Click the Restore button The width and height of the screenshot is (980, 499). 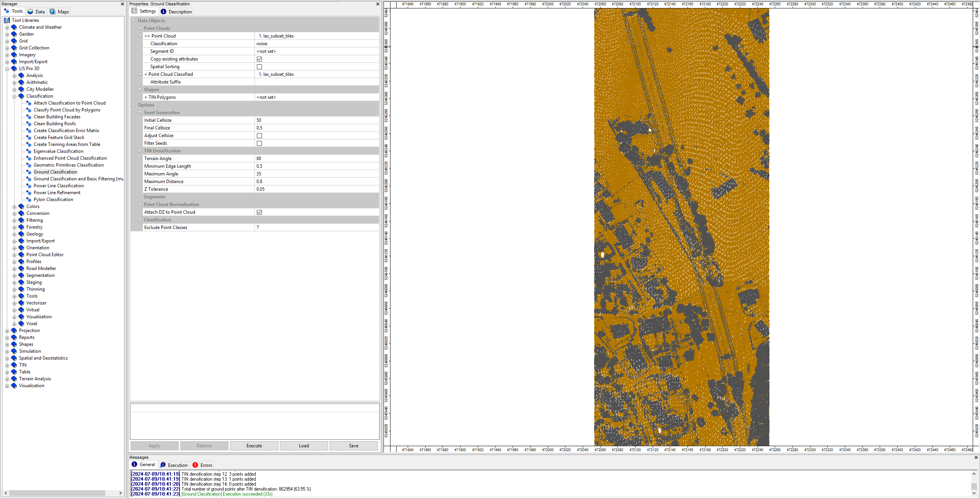pyautogui.click(x=204, y=446)
